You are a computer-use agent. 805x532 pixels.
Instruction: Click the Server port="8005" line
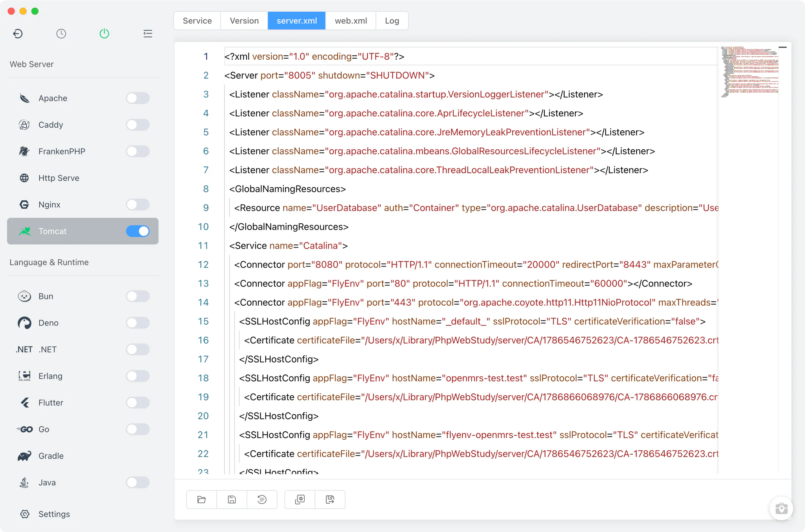329,75
